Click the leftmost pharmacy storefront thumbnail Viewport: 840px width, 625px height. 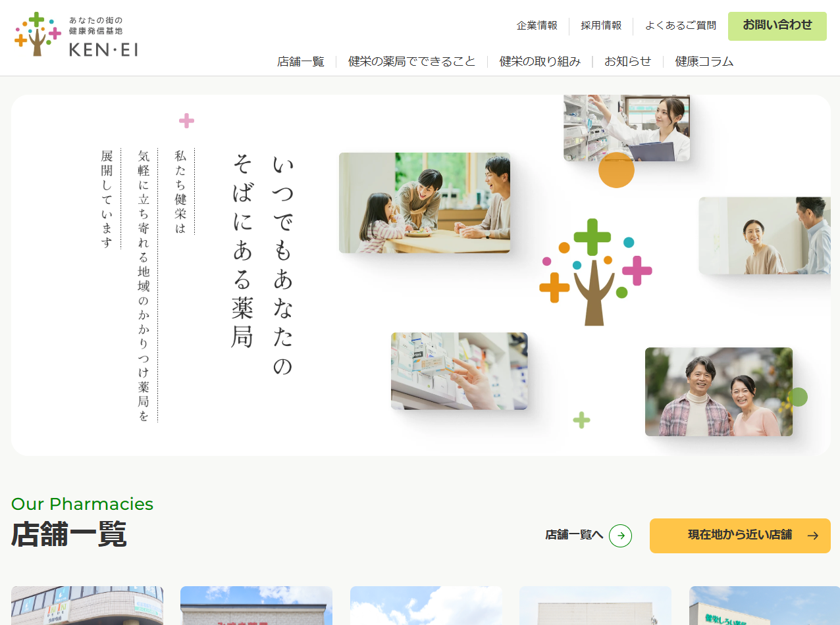tap(86, 605)
